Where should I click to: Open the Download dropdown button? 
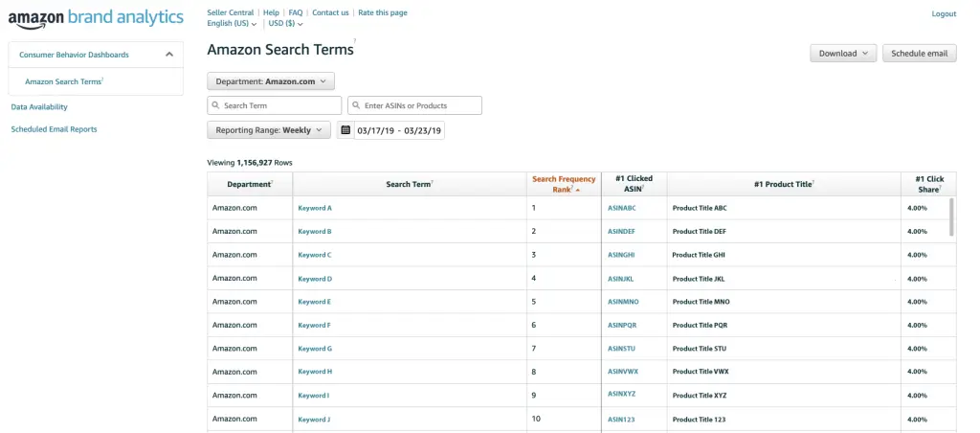(x=843, y=54)
